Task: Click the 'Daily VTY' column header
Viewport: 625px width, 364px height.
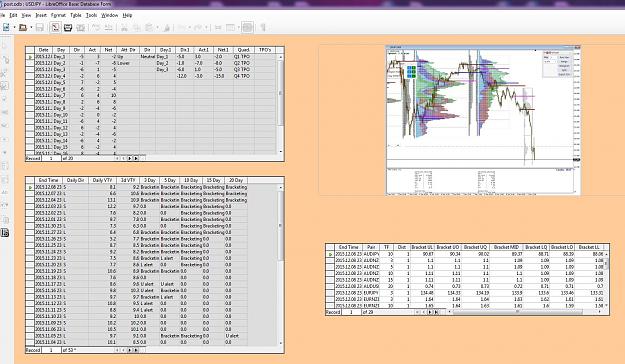Action: tap(102, 180)
